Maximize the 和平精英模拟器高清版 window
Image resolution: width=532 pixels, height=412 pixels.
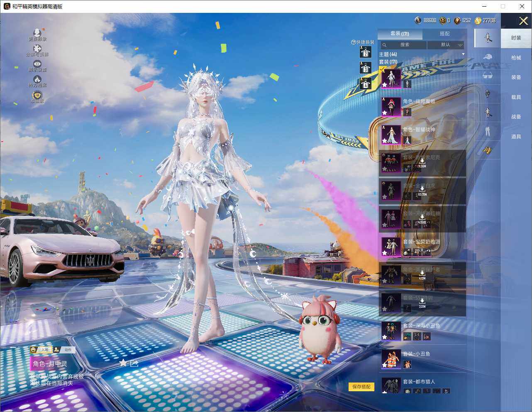[503, 6]
